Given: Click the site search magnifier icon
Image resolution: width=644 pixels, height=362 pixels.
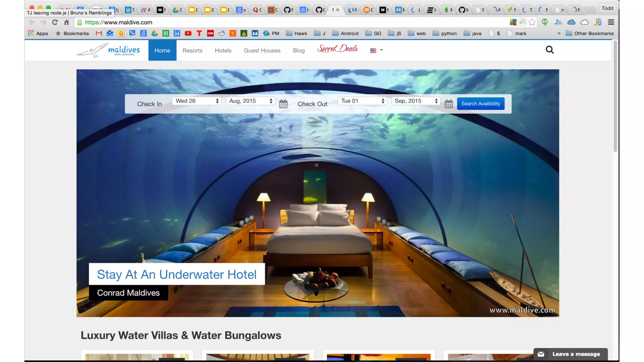Looking at the screenshot, I should [549, 50].
